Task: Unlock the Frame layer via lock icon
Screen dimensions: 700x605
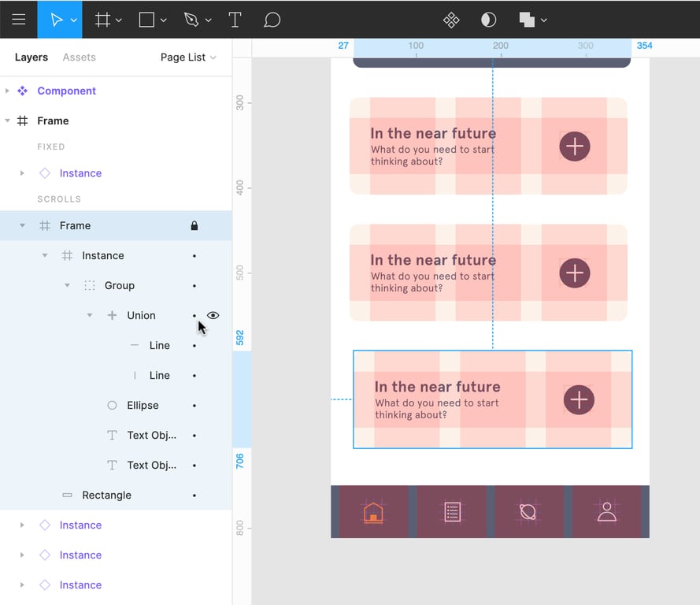Action: [x=194, y=226]
